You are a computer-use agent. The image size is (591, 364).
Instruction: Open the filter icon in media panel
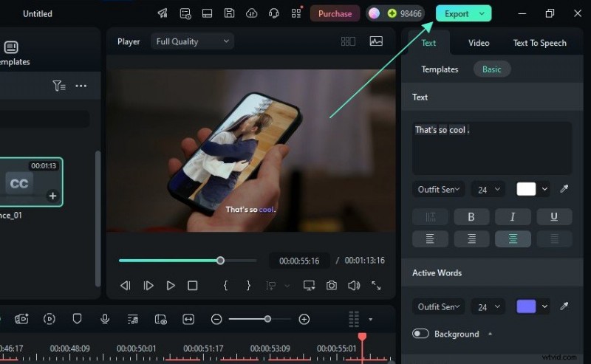click(59, 86)
